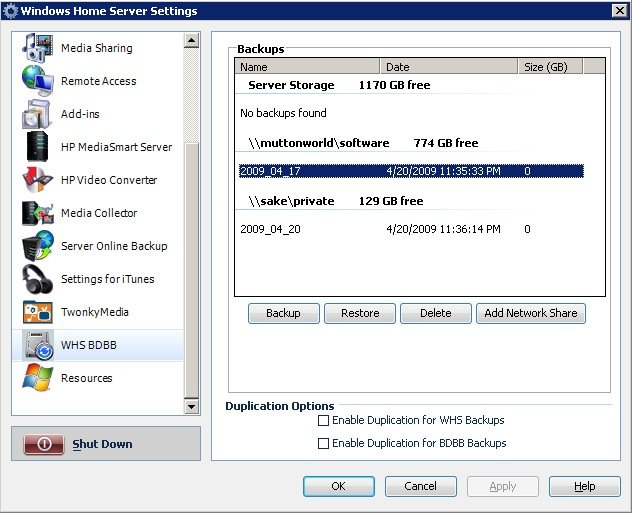The image size is (632, 513).
Task: Switch to the TwonkyMedia settings
Action: coord(97,312)
